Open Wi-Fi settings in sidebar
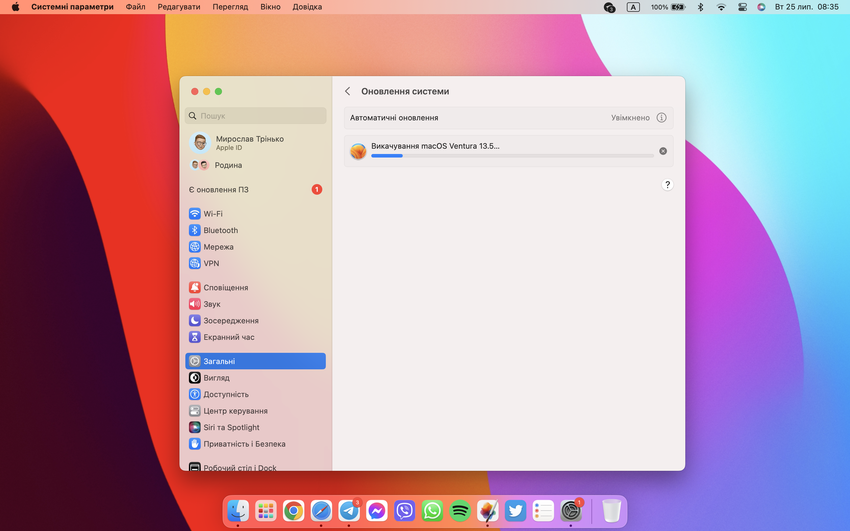Viewport: 850px width, 531px height. (213, 214)
